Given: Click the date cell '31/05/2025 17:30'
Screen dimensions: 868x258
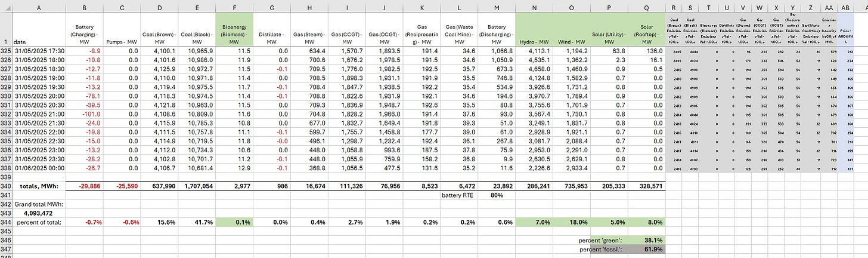Looking at the screenshot, I should [x=39, y=51].
